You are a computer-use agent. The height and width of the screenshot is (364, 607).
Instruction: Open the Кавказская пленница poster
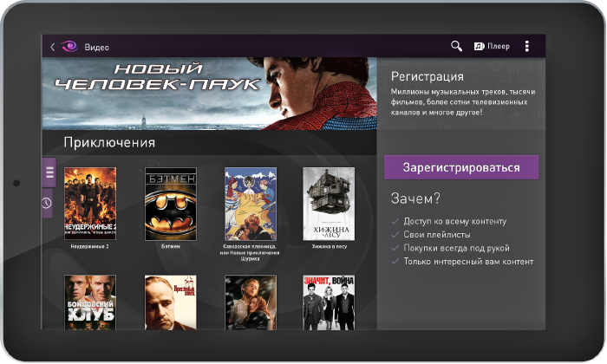(251, 204)
